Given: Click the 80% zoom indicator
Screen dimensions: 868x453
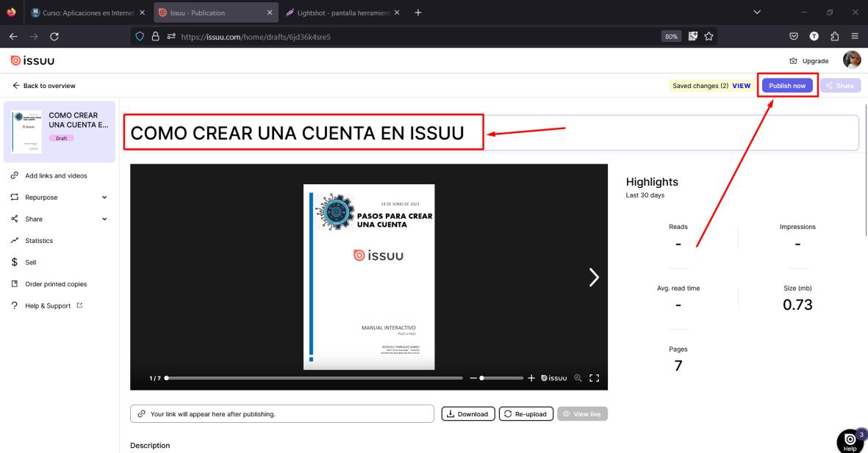Looking at the screenshot, I should [671, 37].
